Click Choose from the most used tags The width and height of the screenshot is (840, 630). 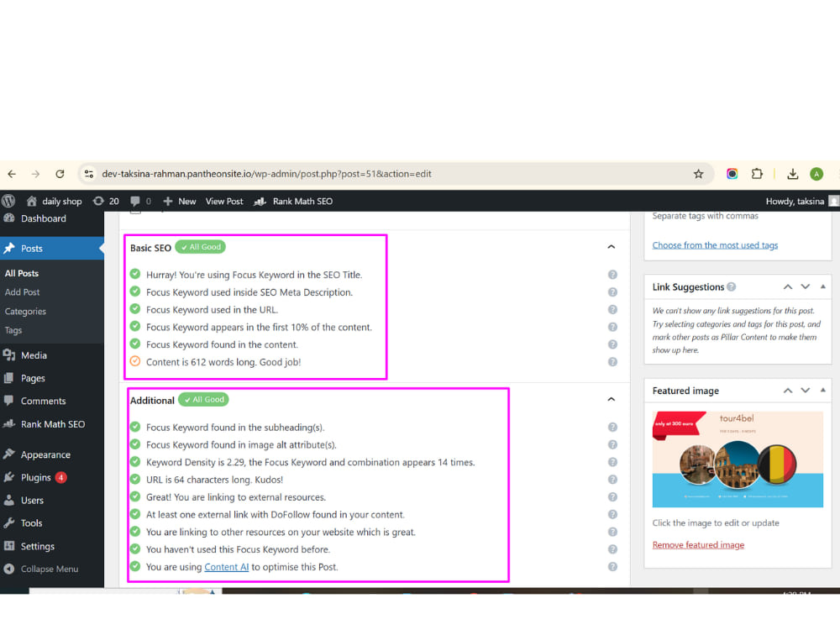pyautogui.click(x=715, y=245)
